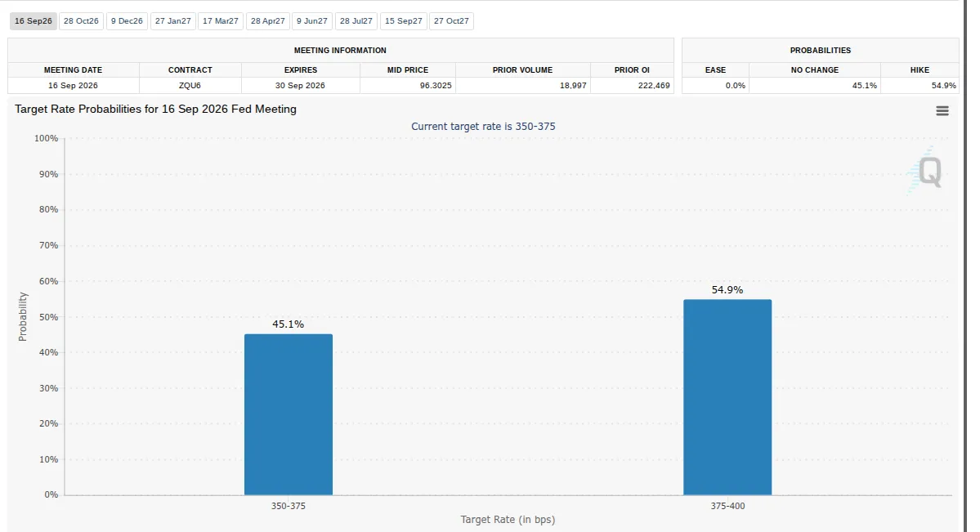Click the 27 Oct27 meeting tab

click(x=451, y=21)
